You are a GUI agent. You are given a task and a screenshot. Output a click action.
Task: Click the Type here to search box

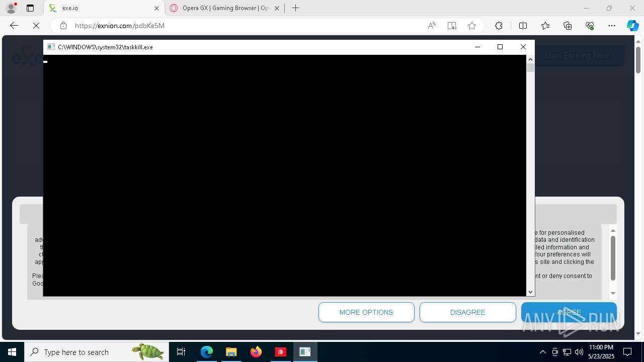pyautogui.click(x=97, y=352)
